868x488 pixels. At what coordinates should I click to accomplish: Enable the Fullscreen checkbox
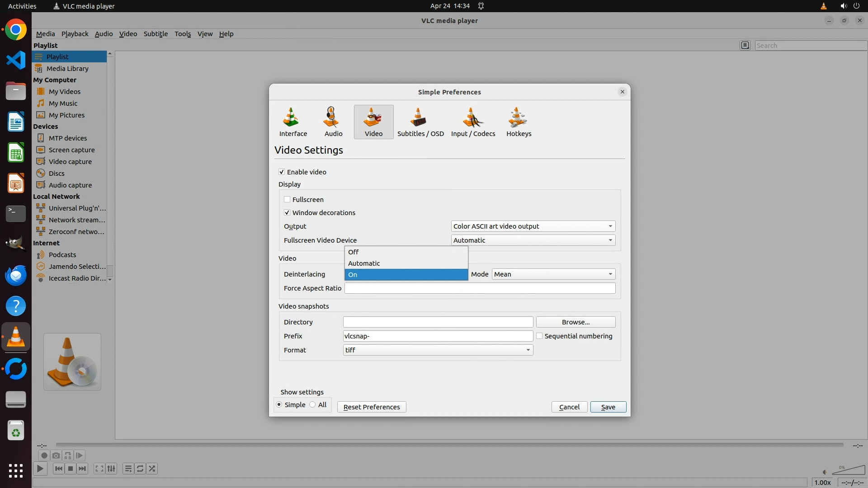coord(287,199)
